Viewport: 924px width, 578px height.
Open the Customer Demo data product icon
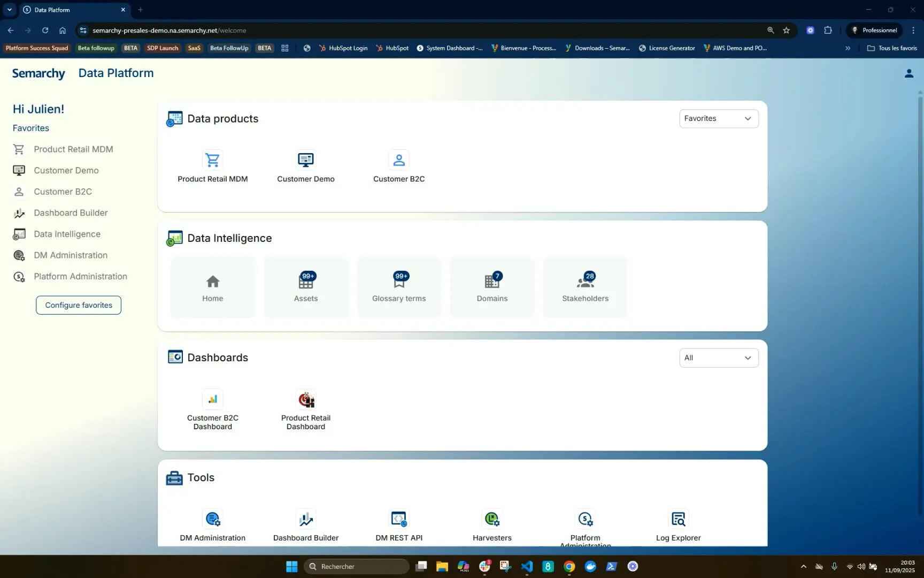coord(305,160)
